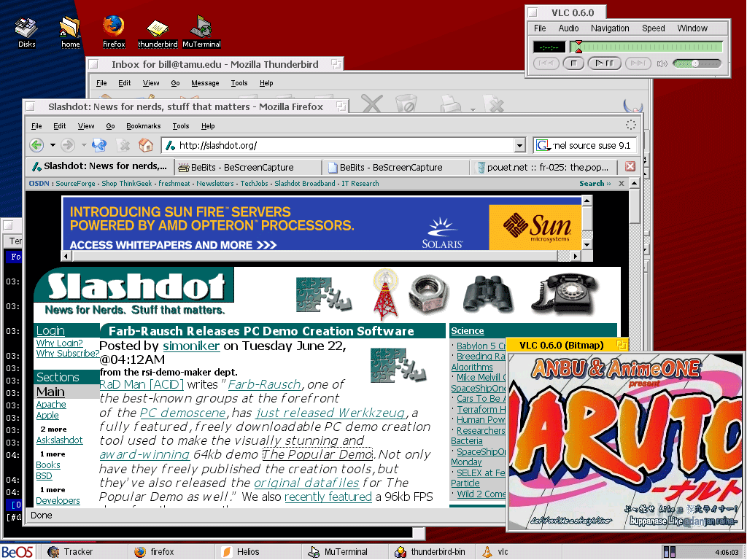Open the Audio menu in VLC

568,28
